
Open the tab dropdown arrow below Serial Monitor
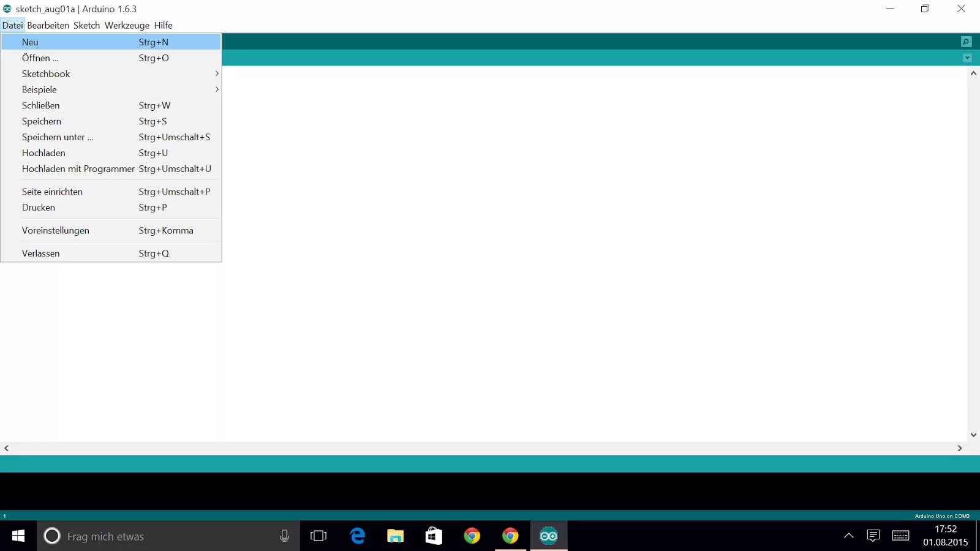click(967, 58)
